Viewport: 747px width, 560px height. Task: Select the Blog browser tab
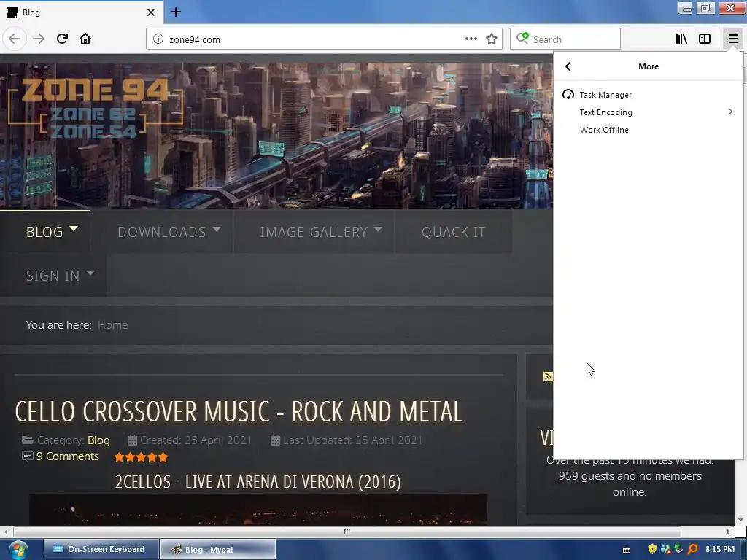coord(82,12)
